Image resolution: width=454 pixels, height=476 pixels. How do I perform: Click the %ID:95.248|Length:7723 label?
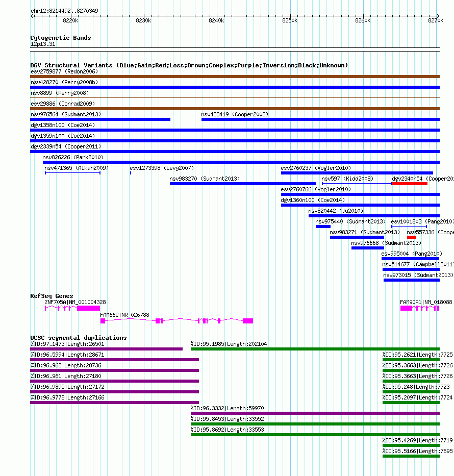[x=416, y=387]
